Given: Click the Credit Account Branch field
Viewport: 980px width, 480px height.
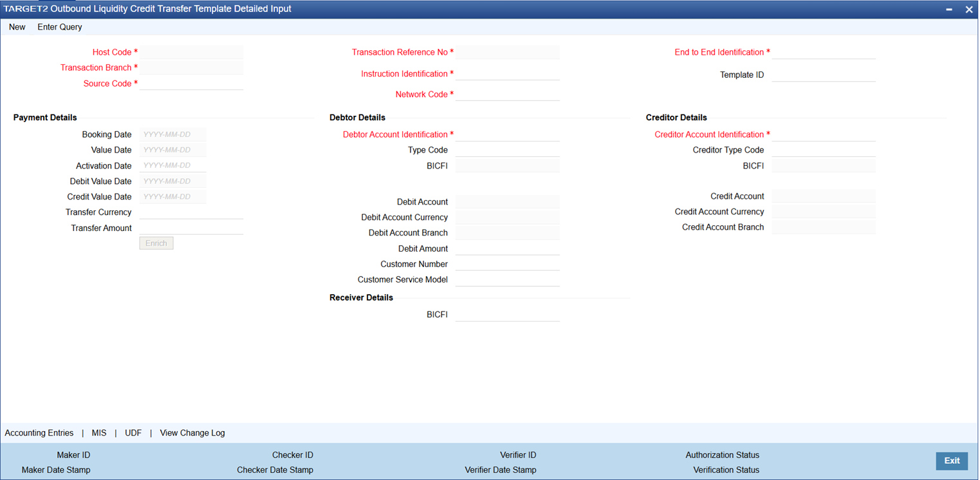Looking at the screenshot, I should pyautogui.click(x=824, y=227).
